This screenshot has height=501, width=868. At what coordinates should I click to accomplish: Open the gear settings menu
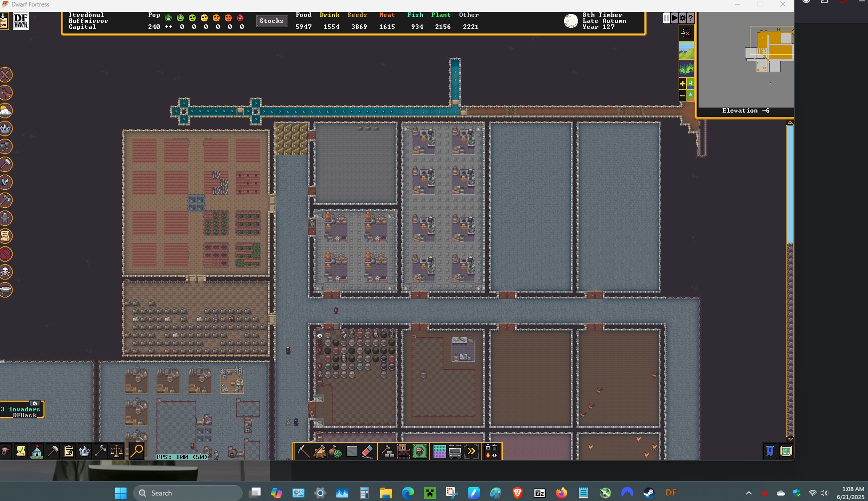pyautogui.click(x=683, y=18)
